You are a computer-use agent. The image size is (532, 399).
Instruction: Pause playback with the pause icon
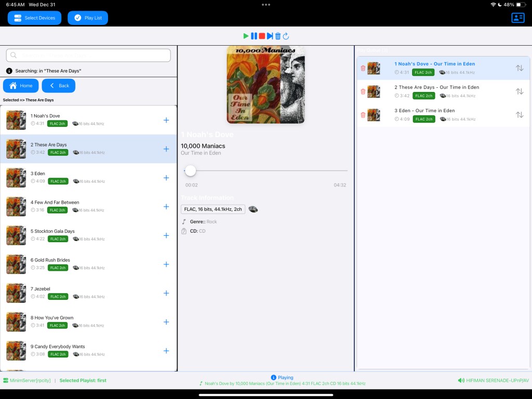[x=254, y=36]
